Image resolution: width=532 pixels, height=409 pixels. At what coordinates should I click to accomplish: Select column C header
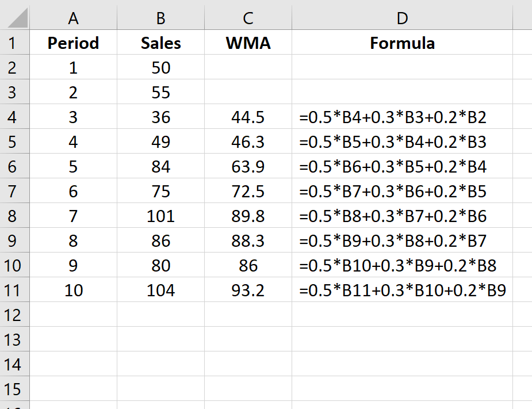248,17
